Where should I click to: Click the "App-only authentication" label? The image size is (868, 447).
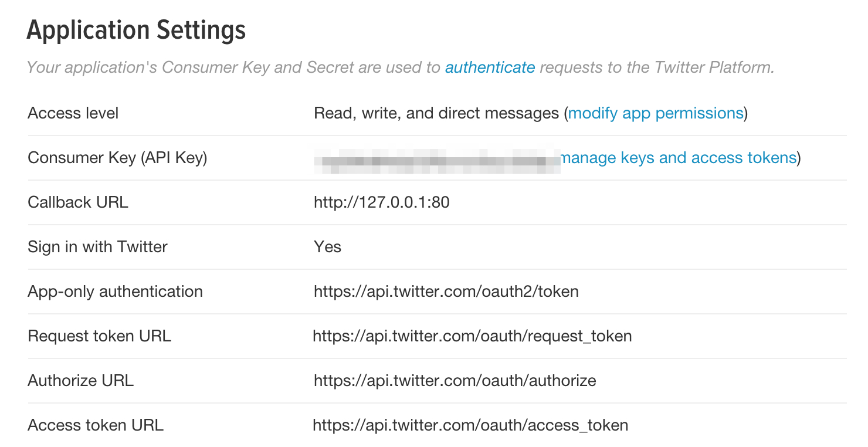pyautogui.click(x=115, y=292)
